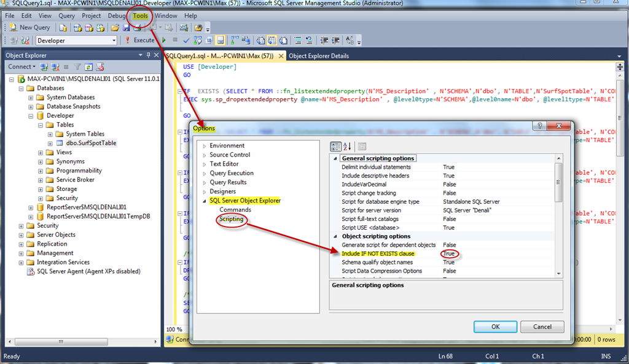
Task: Open the Developer database dropdown
Action: click(x=114, y=41)
